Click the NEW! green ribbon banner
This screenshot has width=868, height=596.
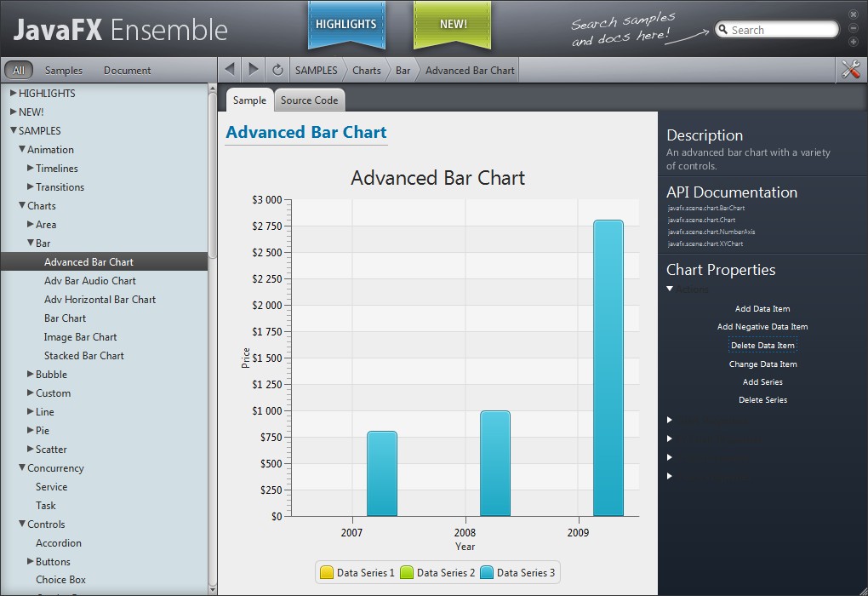[x=453, y=24]
